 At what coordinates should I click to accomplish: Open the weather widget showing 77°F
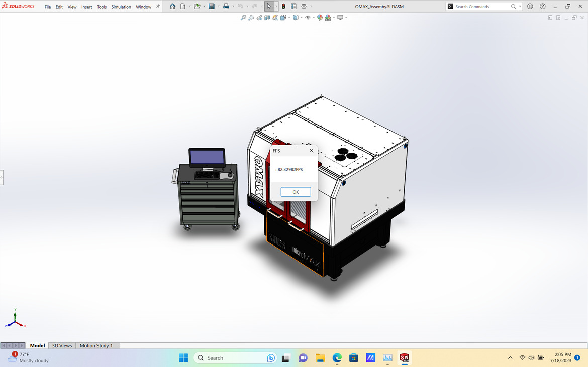tap(29, 357)
